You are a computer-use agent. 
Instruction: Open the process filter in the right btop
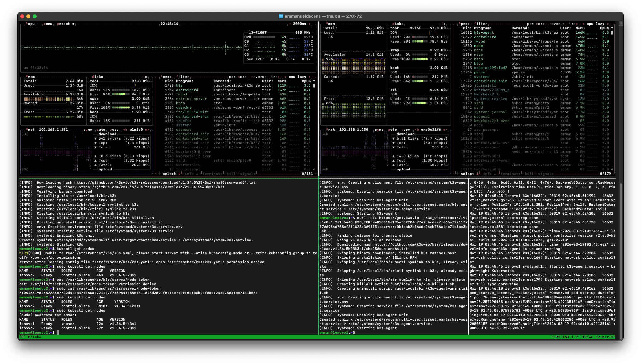coord(481,24)
